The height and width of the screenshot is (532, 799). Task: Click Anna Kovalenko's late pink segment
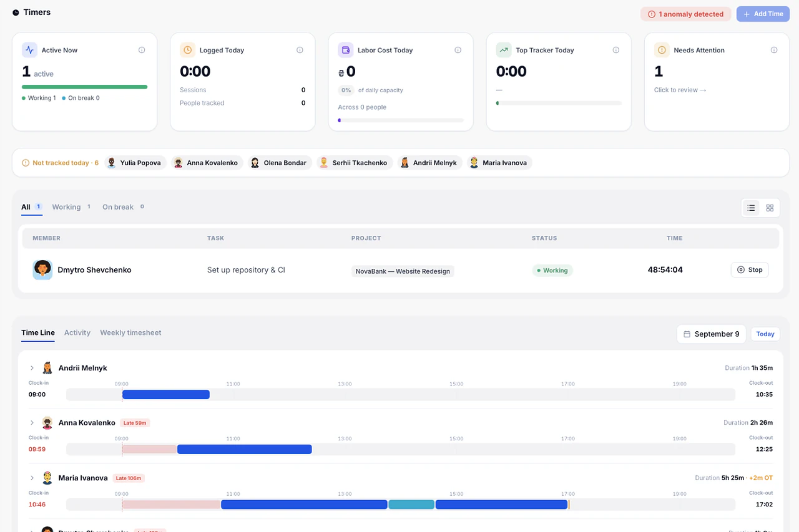click(x=150, y=449)
